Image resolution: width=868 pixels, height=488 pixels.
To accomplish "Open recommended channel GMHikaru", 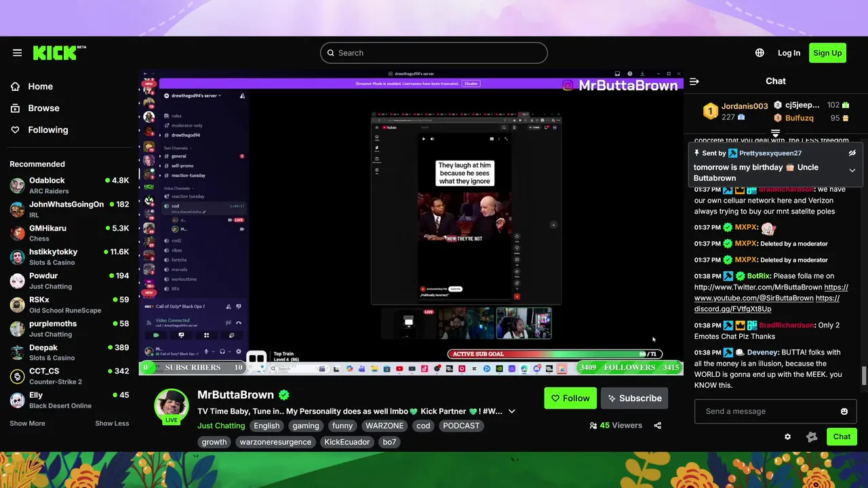I will pos(68,233).
